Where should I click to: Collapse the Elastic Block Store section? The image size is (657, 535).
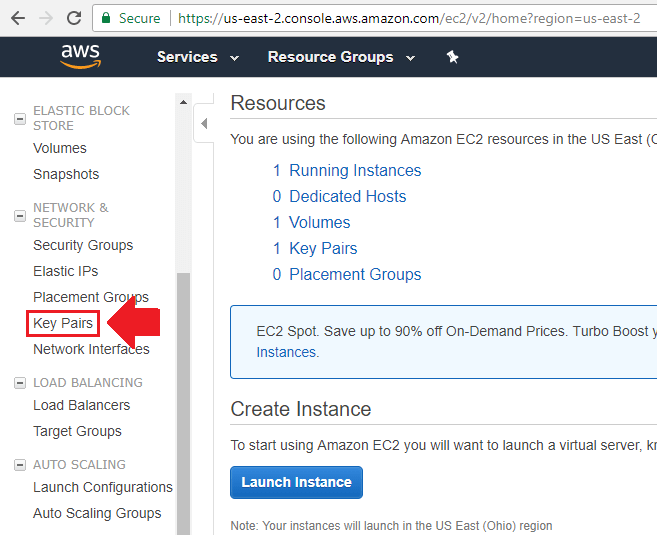point(20,119)
